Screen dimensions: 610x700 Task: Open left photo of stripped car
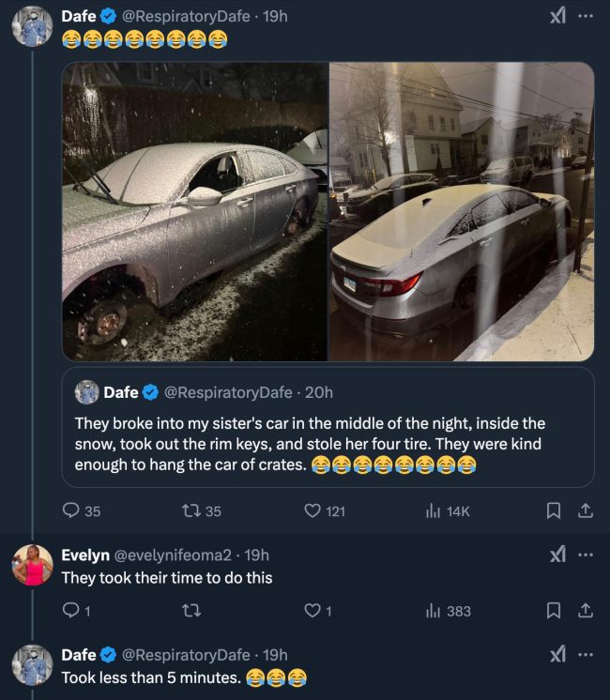click(195, 212)
